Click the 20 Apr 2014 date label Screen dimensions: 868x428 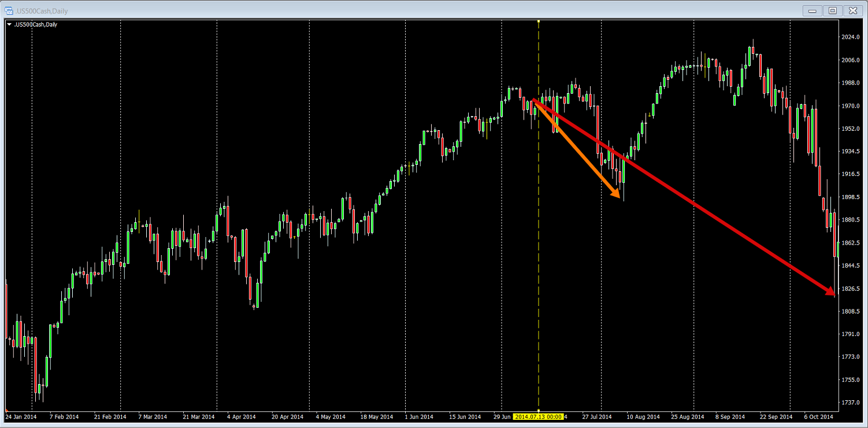(287, 416)
